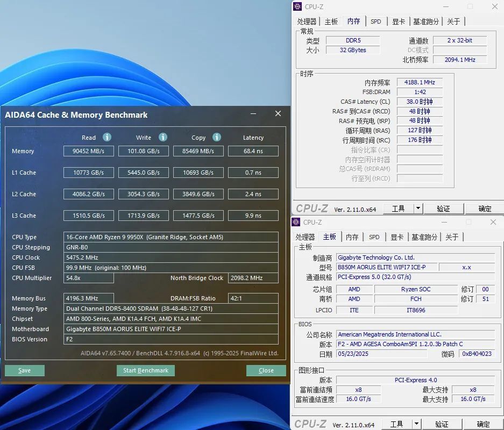This screenshot has width=504, height=430.
Task: Minimize the AIDA64 benchmark window
Action: (x=253, y=114)
